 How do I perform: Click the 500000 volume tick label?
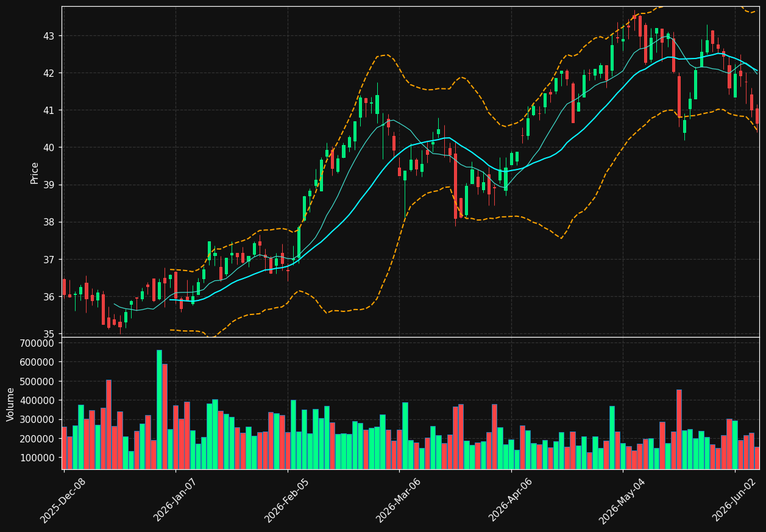click(x=38, y=381)
